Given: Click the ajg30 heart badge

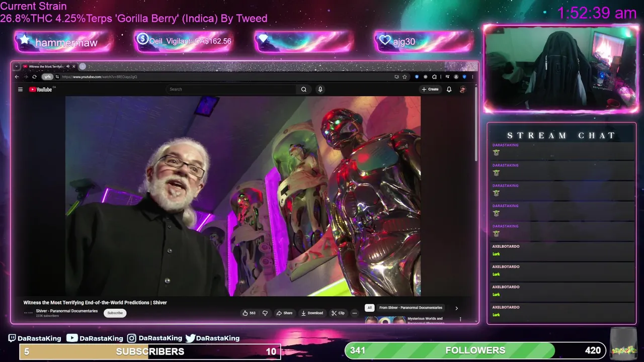Looking at the screenshot, I should pyautogui.click(x=423, y=41).
